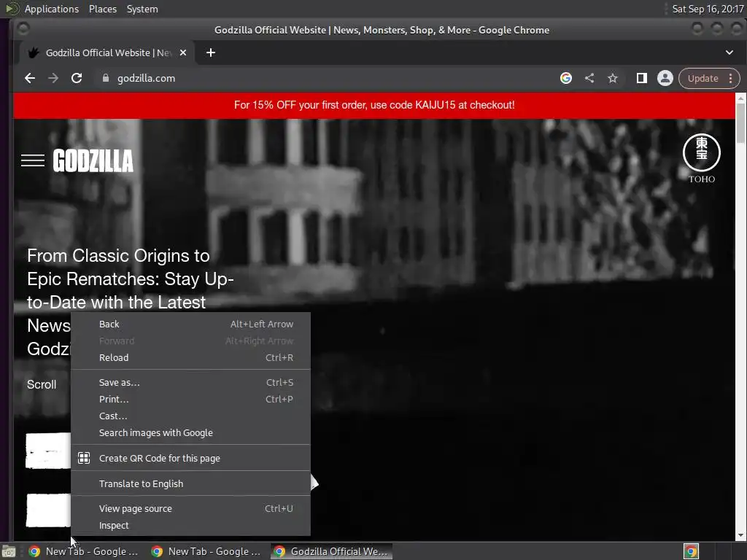The height and width of the screenshot is (560, 747).
Task: Go back using the browser back arrow
Action: click(x=30, y=78)
